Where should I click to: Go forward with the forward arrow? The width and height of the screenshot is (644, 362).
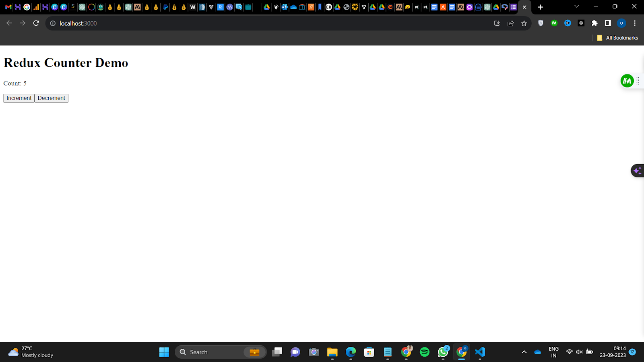23,23
